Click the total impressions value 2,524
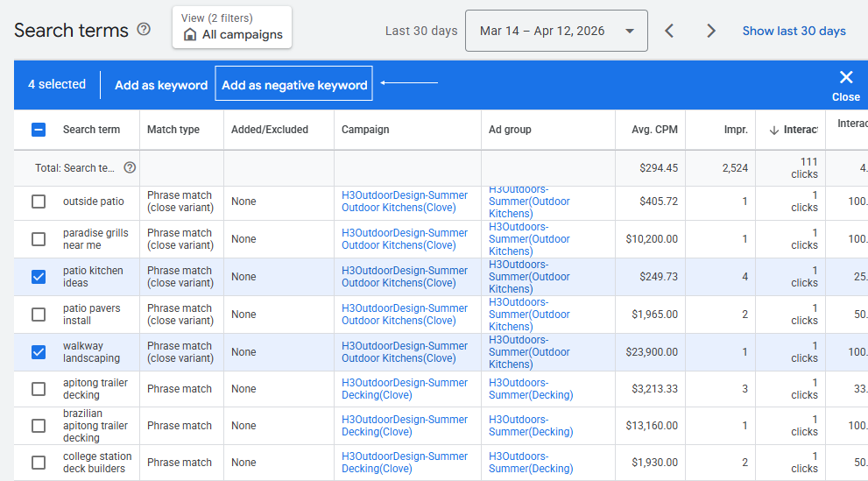Viewport: 868px width, 481px height. pyautogui.click(x=735, y=167)
